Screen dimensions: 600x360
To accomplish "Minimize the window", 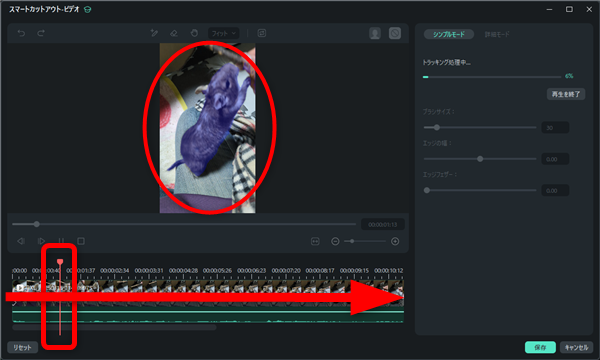I will (x=549, y=9).
